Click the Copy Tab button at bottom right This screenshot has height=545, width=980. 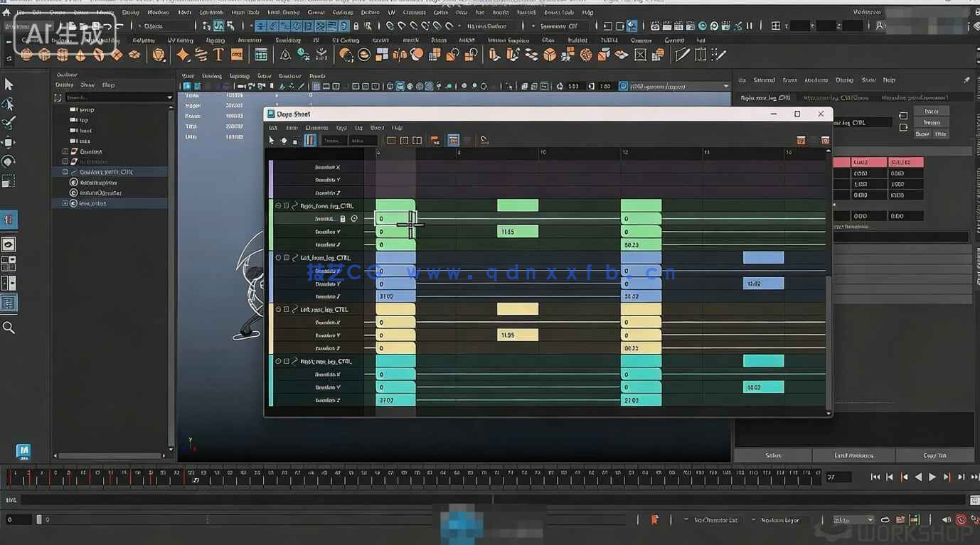click(x=934, y=455)
